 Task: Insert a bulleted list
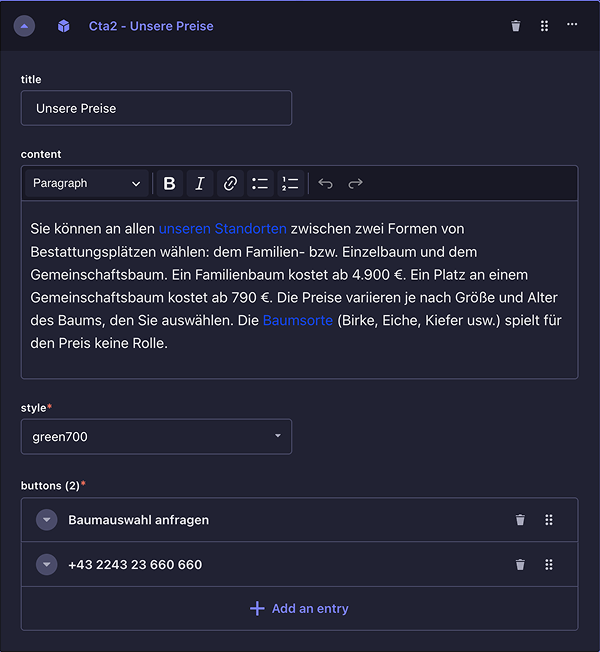(260, 183)
